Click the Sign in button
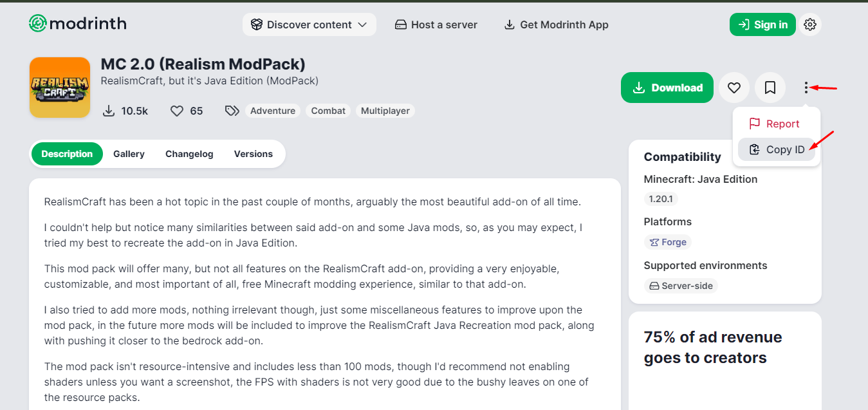 (x=762, y=24)
